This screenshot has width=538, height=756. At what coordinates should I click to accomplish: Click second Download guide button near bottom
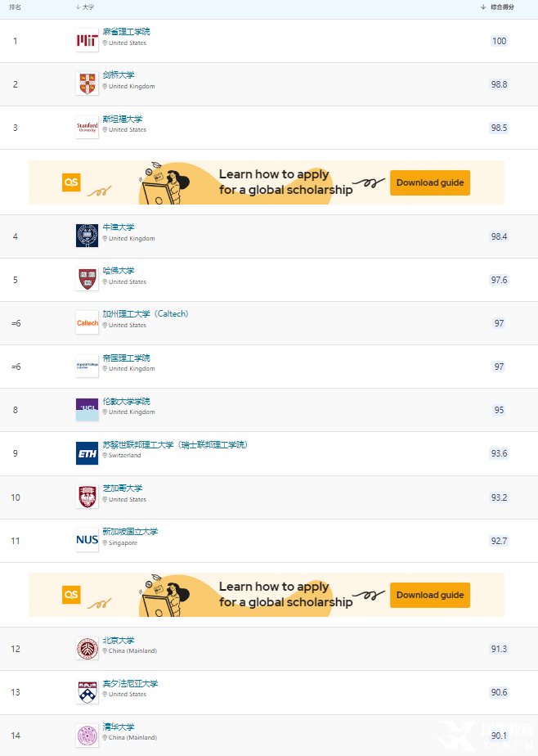[430, 595]
